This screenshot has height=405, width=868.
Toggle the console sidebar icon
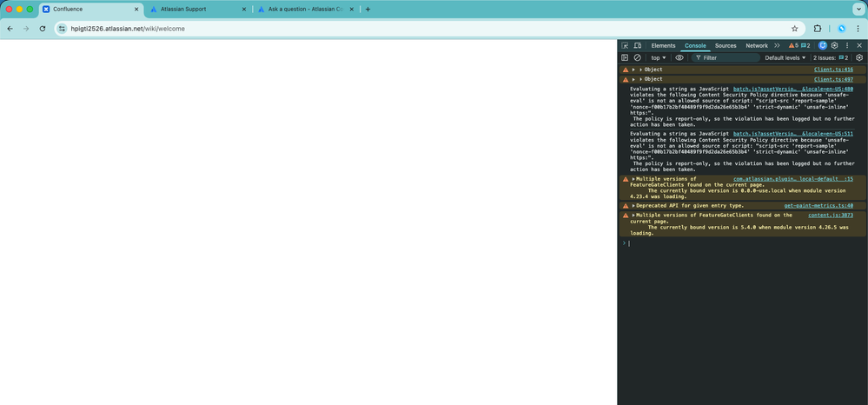coord(625,57)
